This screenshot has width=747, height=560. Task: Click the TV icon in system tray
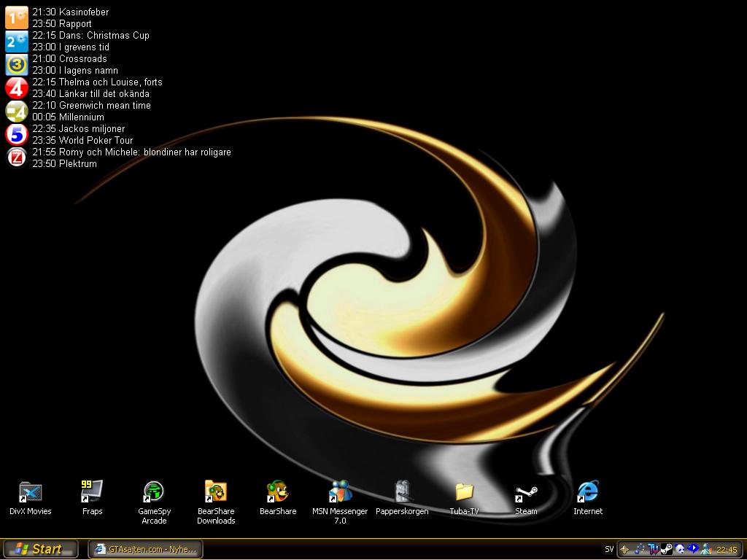click(x=654, y=549)
